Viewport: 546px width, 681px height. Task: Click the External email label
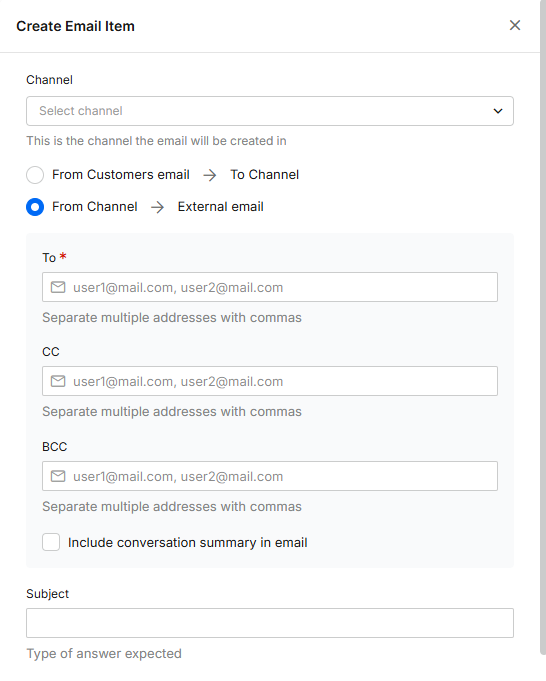tap(221, 207)
